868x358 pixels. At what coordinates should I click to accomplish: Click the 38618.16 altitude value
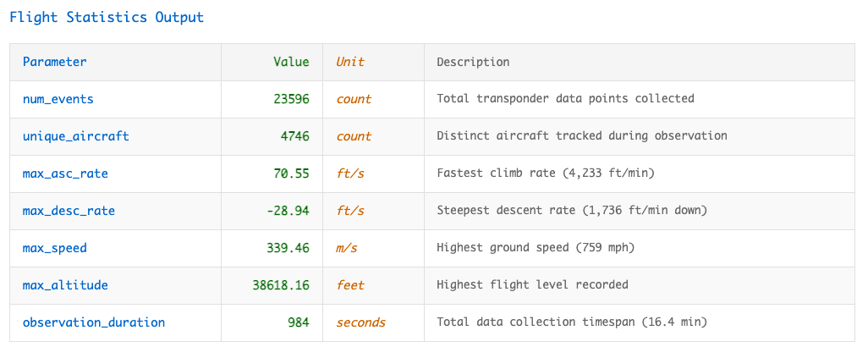(281, 285)
